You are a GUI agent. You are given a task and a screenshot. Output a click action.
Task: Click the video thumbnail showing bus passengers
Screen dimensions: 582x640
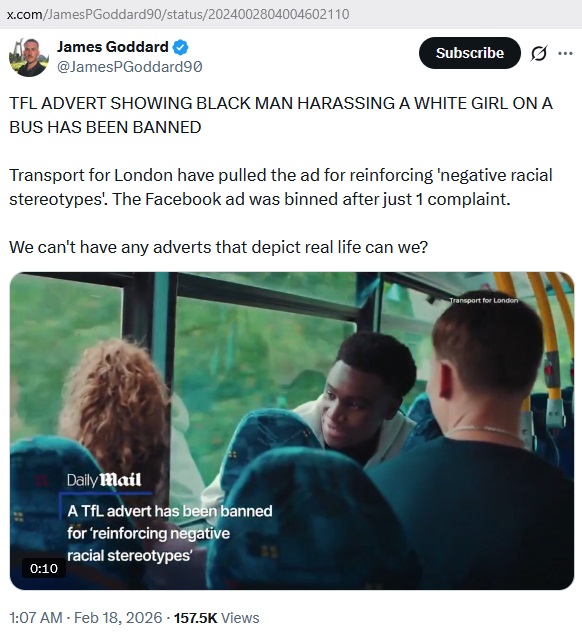292,431
